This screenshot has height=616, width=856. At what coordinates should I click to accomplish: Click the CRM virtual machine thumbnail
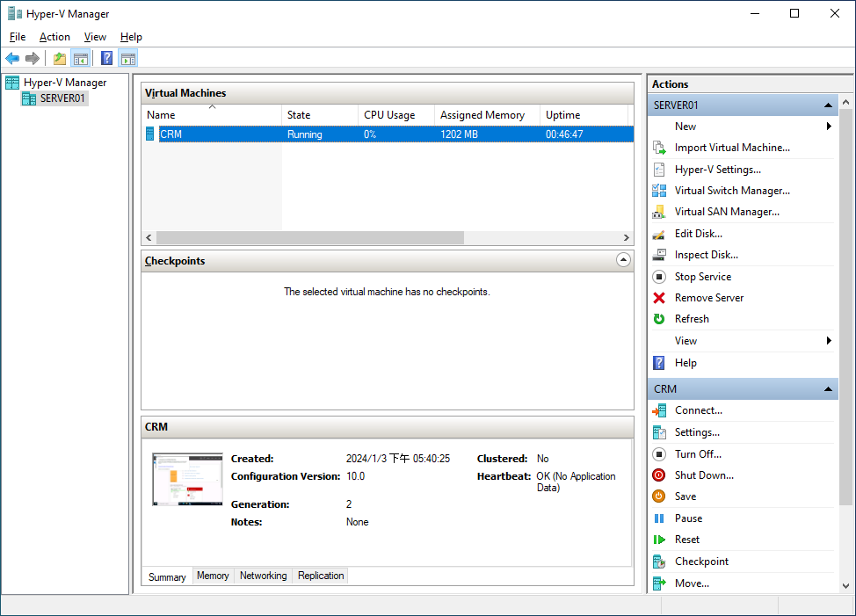click(x=186, y=480)
